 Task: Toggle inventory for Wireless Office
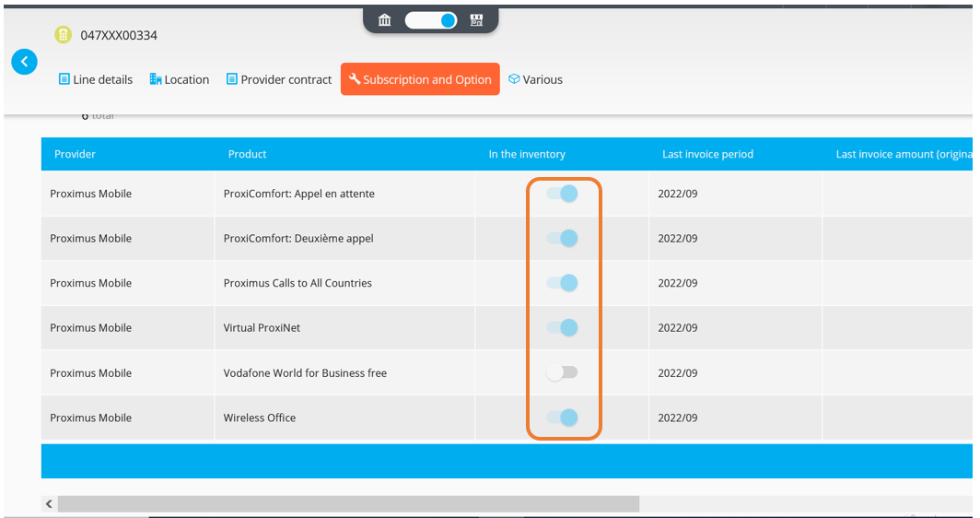click(562, 418)
